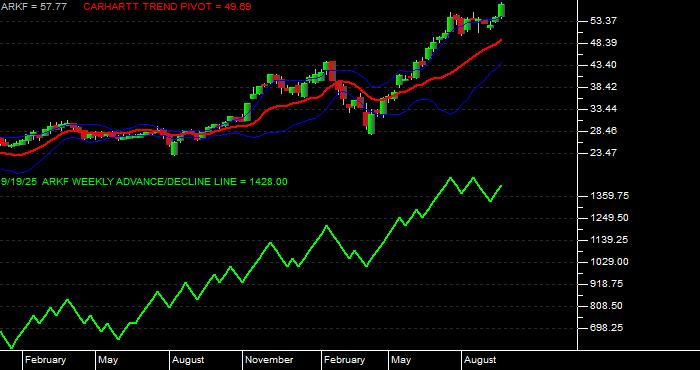Click the latest green candlestick at chart top
Viewport: 700px width, 370px height.
pyautogui.click(x=502, y=10)
